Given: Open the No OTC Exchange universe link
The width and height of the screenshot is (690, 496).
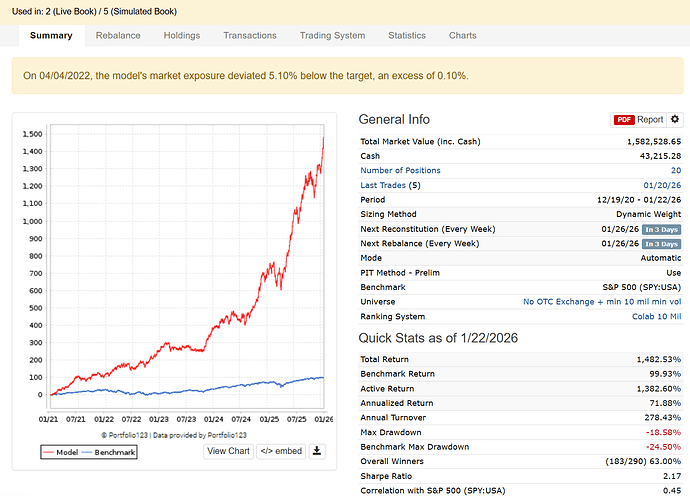Looking at the screenshot, I should [x=601, y=301].
